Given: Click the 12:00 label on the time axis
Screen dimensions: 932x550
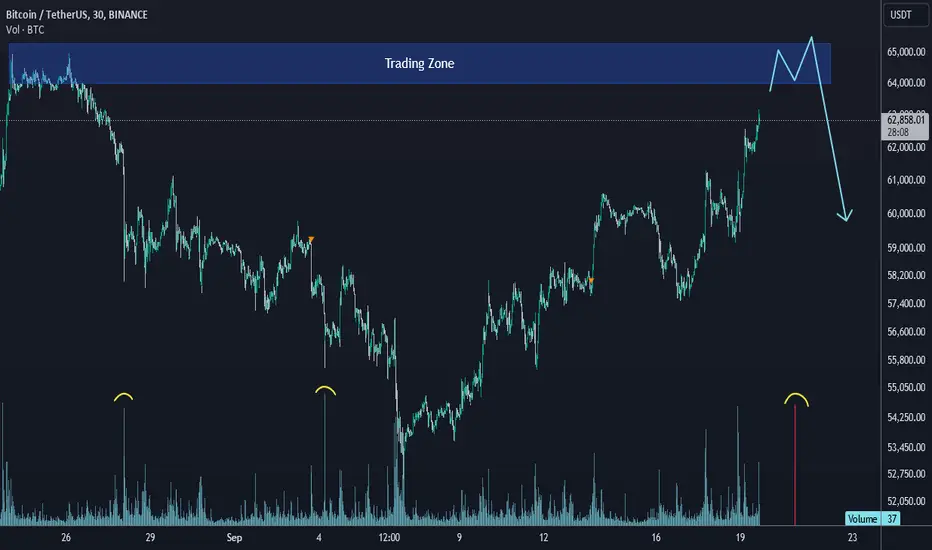Looking at the screenshot, I should point(389,538).
